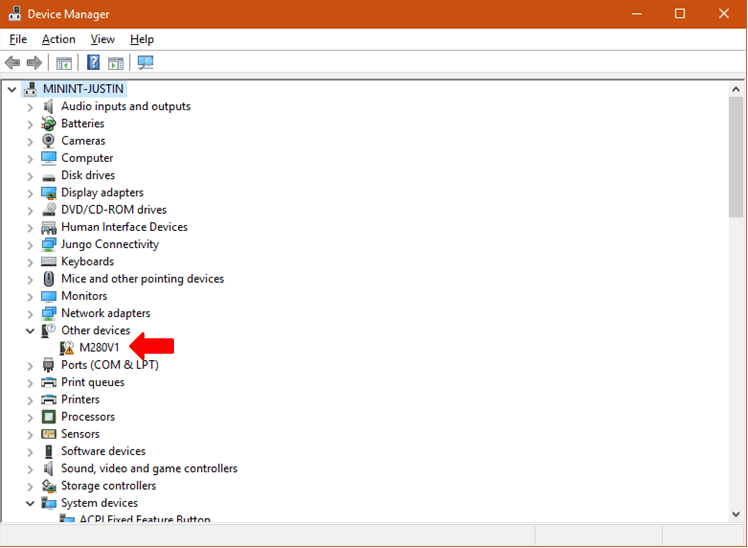Click the Batteries category icon
The image size is (748, 548).
pyautogui.click(x=48, y=124)
